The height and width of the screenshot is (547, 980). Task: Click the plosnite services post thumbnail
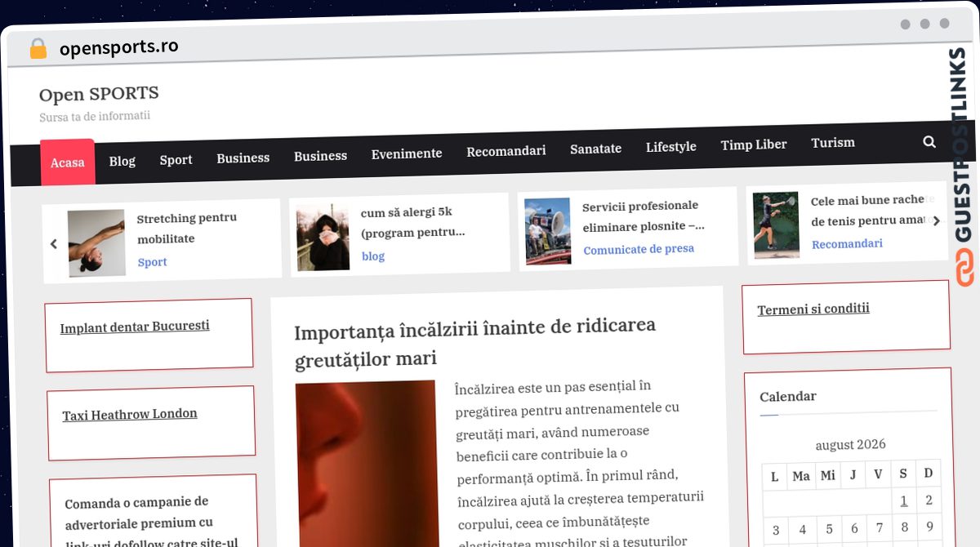click(x=547, y=231)
